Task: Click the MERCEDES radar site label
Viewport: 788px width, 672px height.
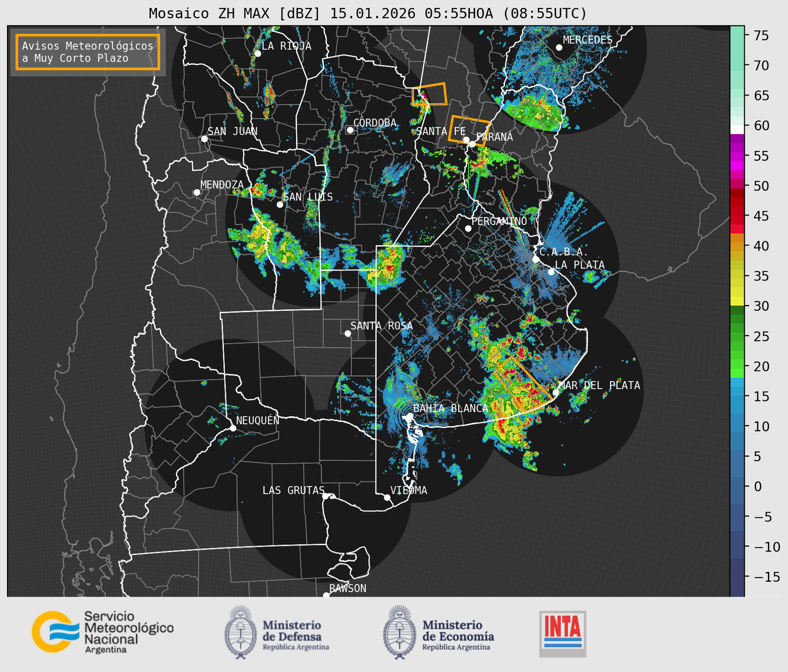Action: [588, 40]
